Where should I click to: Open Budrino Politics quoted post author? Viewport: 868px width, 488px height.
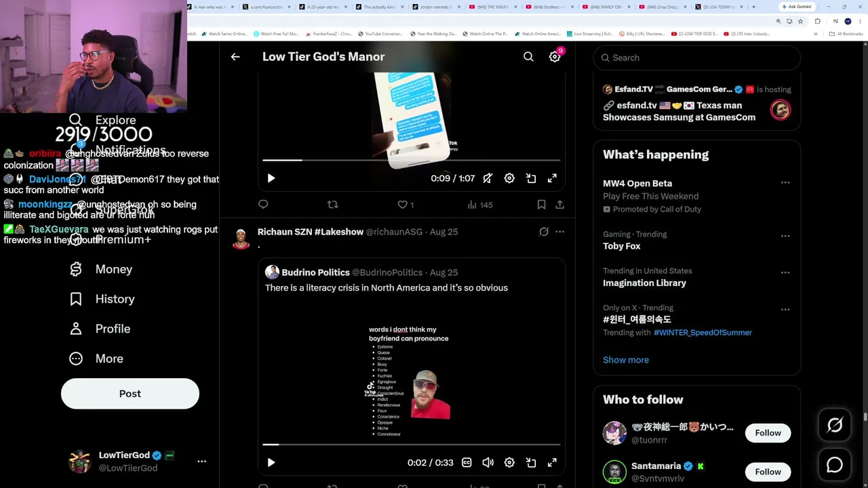(x=315, y=272)
